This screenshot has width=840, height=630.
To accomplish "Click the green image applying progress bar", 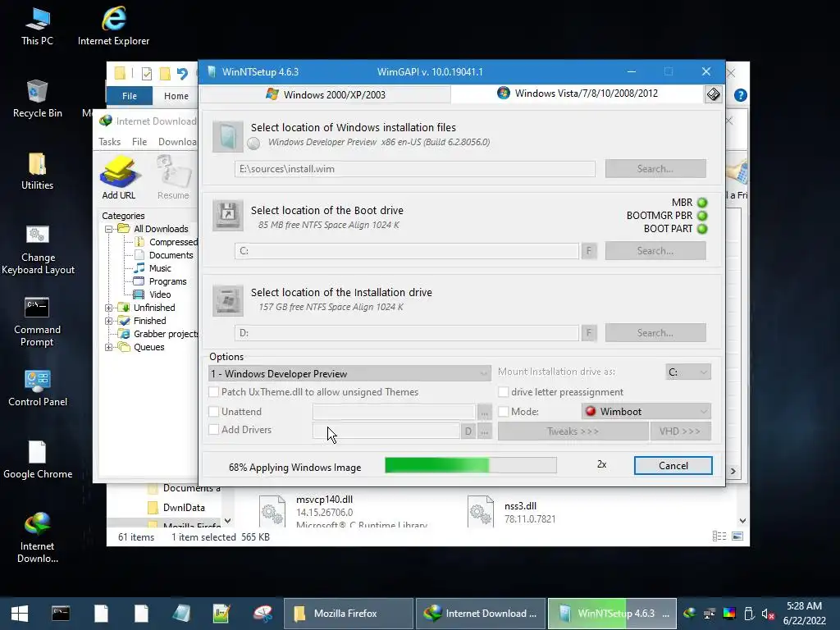I will [x=470, y=466].
